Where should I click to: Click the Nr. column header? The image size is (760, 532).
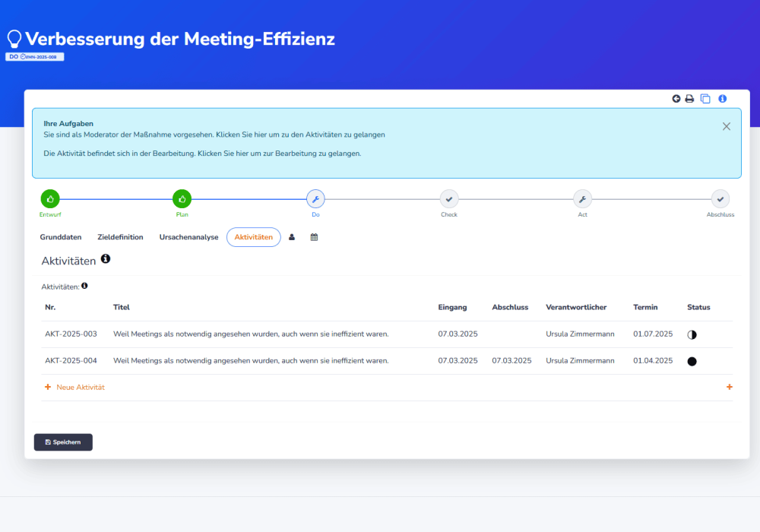[50, 307]
